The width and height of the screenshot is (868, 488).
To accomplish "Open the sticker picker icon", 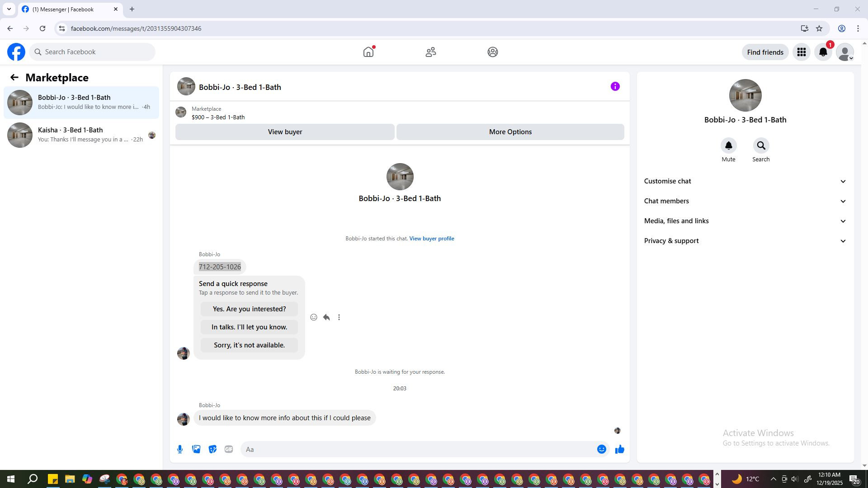I will (x=212, y=449).
